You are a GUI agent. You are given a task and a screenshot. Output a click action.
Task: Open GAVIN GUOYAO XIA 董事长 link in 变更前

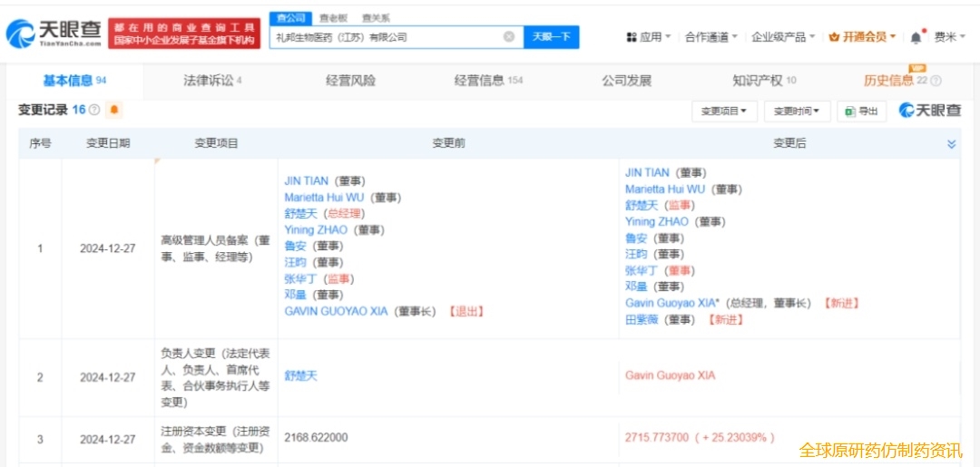pos(337,311)
